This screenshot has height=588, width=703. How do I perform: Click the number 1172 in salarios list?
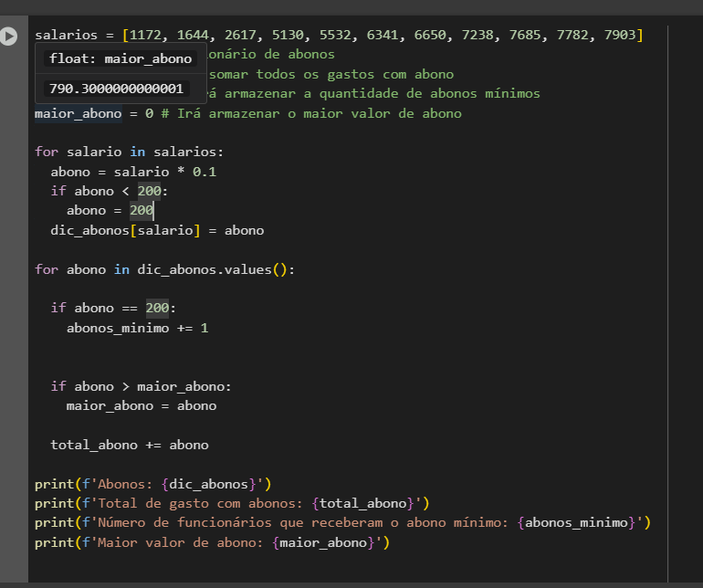(145, 35)
